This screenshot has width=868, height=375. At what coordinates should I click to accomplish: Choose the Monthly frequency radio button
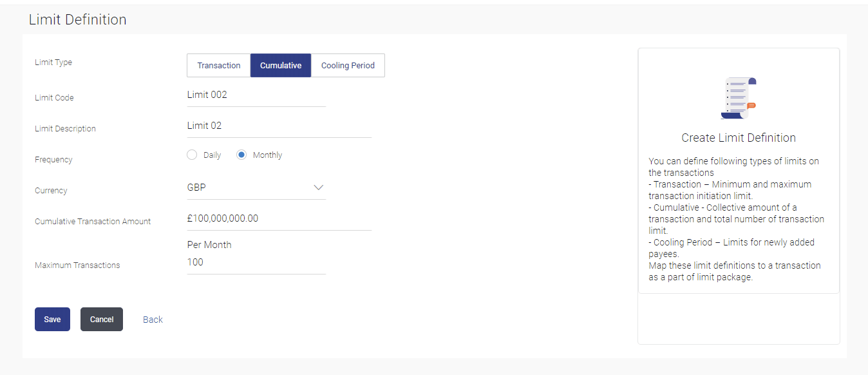coord(242,155)
